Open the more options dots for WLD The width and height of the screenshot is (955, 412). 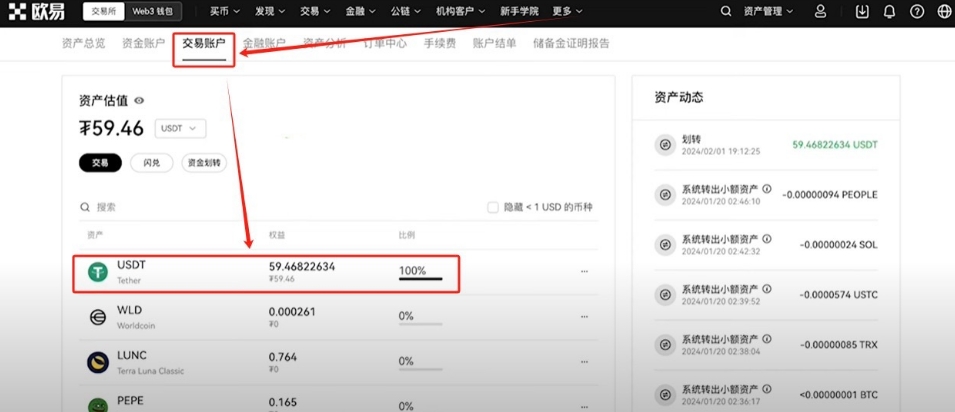[x=585, y=317]
